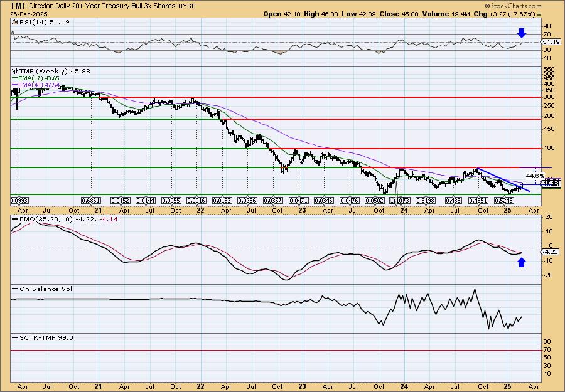Screen dimensions: 565x392
Task: Click the small icon beside RSI(14) label
Action: 14,23
